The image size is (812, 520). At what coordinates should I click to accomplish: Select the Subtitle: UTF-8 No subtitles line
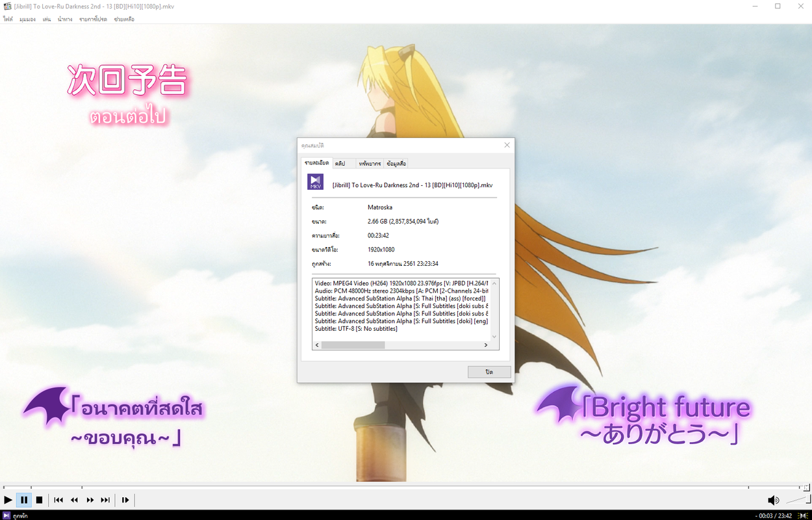click(356, 329)
